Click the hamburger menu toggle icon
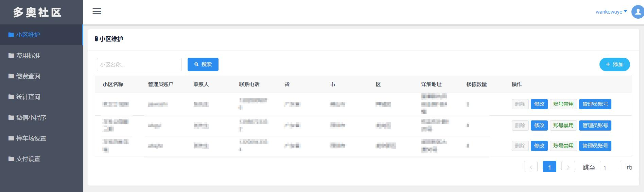 pos(97,11)
